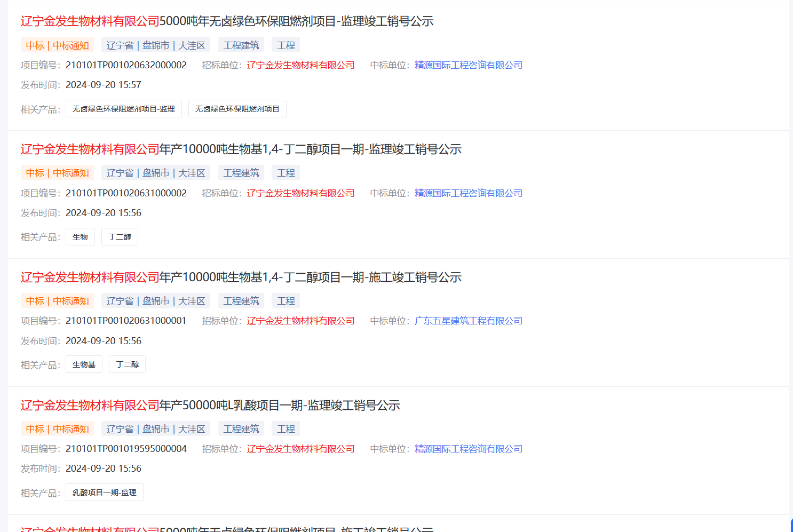Click region tag for project 210101TP001019595000004
Screen dimensions: 793x532
[156, 429]
